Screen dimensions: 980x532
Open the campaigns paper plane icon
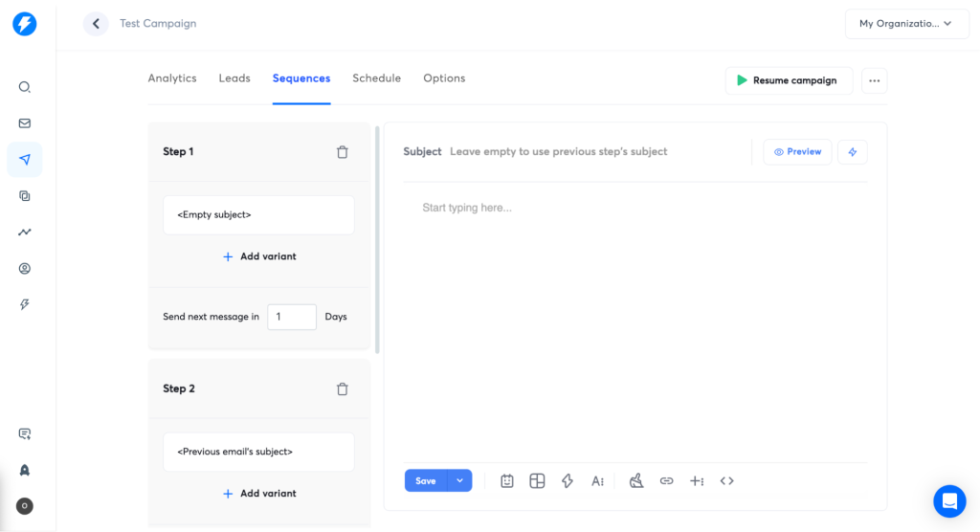click(x=24, y=160)
